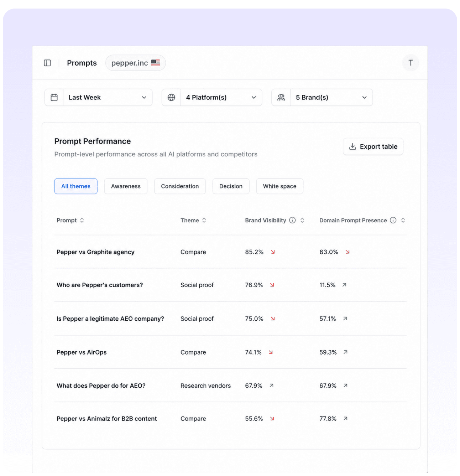The height and width of the screenshot is (476, 460).
Task: Open Pepper vs Animalz for B2B content
Action: click(x=107, y=419)
